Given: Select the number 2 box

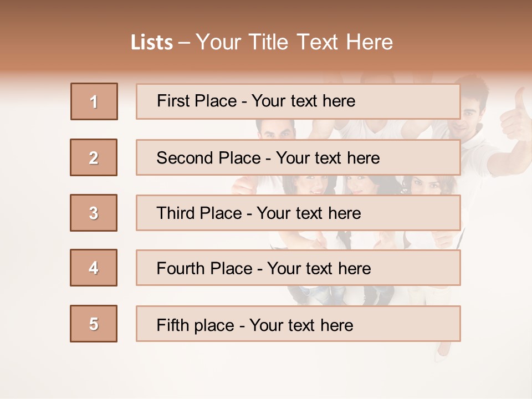Looking at the screenshot, I should pos(94,157).
